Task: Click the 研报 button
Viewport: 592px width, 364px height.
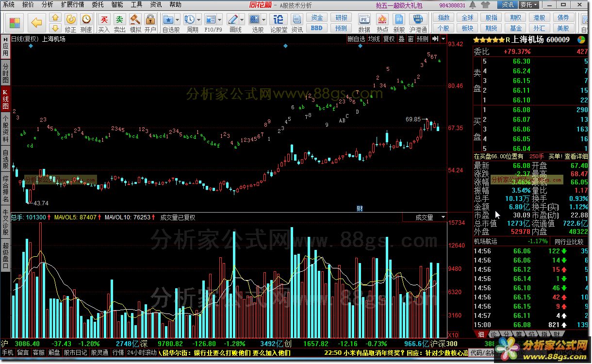Action: click(x=341, y=18)
